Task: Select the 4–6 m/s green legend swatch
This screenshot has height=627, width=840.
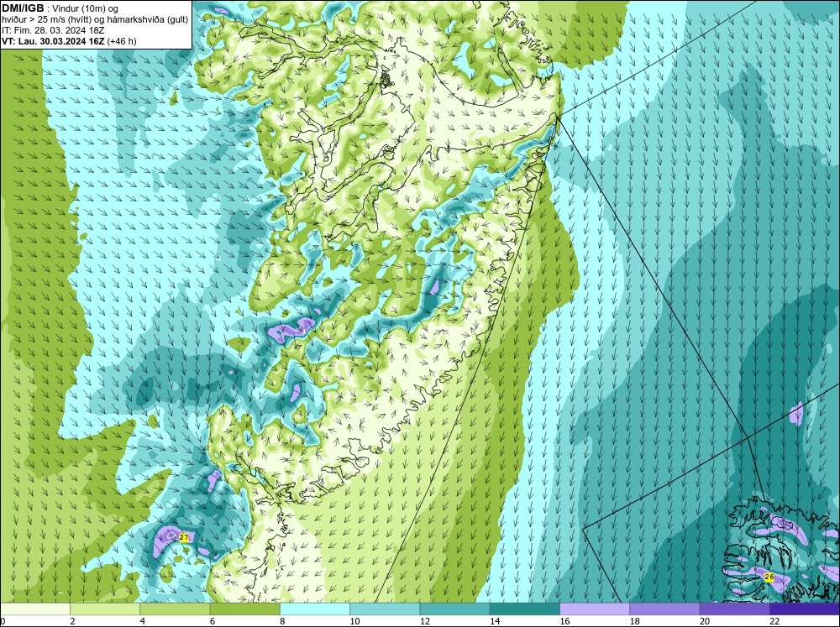Action: (x=175, y=609)
